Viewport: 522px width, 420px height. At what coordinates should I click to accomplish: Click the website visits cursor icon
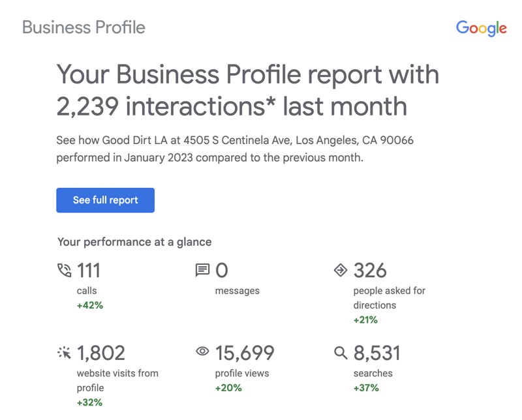point(64,352)
